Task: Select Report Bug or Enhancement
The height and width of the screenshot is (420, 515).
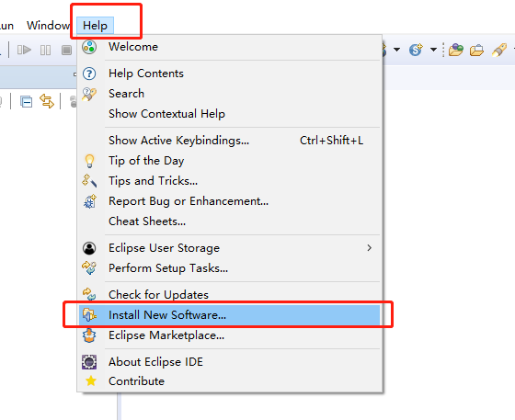Action: click(x=230, y=201)
